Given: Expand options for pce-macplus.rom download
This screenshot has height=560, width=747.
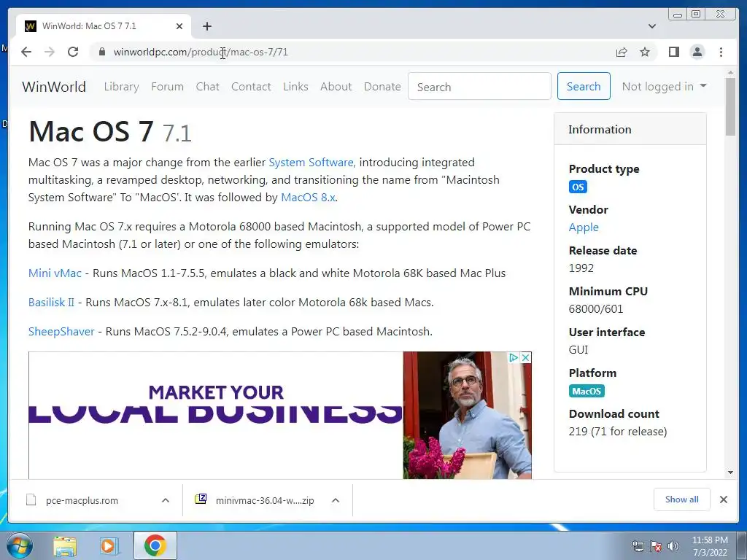Looking at the screenshot, I should (166, 500).
